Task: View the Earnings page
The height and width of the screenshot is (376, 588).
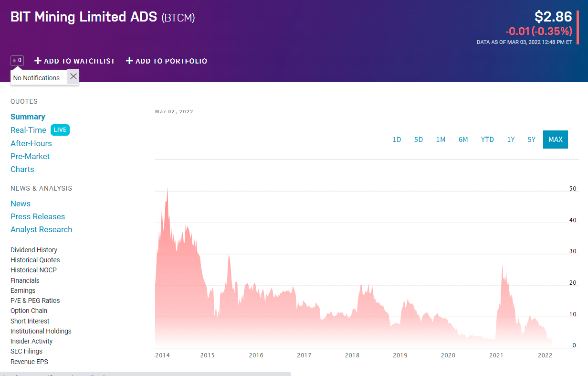Action: pyautogui.click(x=23, y=290)
